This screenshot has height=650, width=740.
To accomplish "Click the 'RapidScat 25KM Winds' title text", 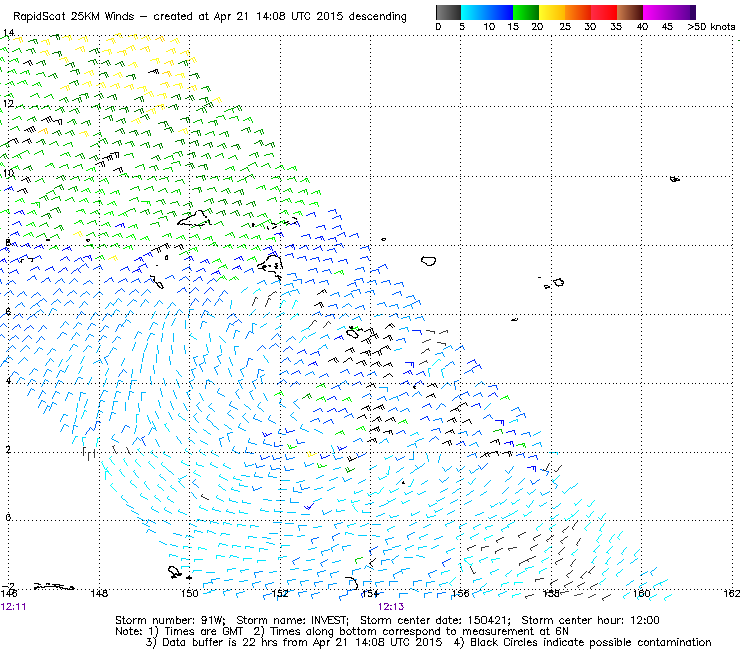I will (x=73, y=17).
